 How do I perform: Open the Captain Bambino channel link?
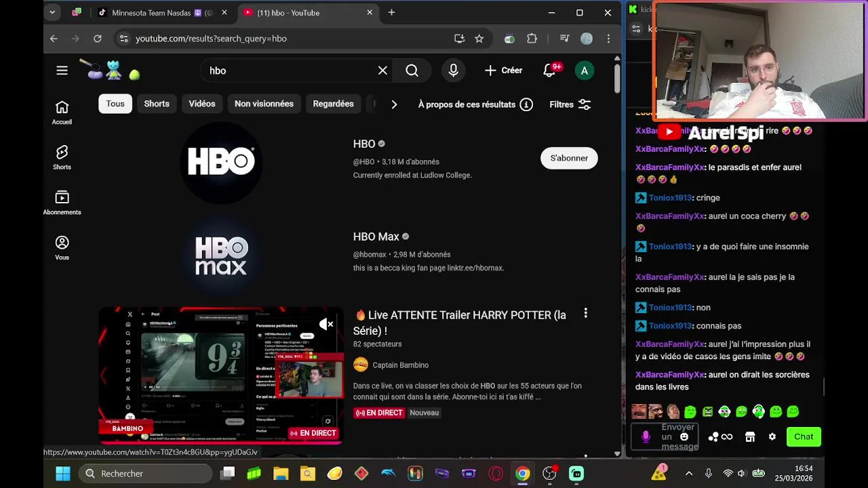pyautogui.click(x=400, y=365)
